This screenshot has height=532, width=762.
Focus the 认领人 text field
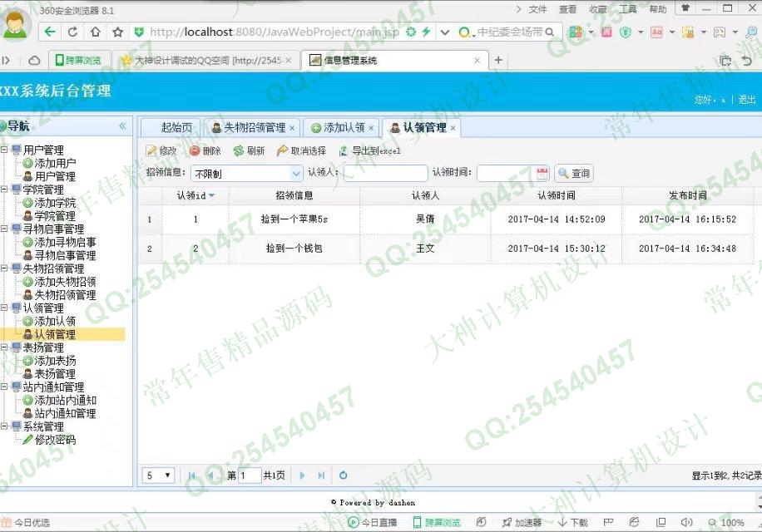coord(385,173)
